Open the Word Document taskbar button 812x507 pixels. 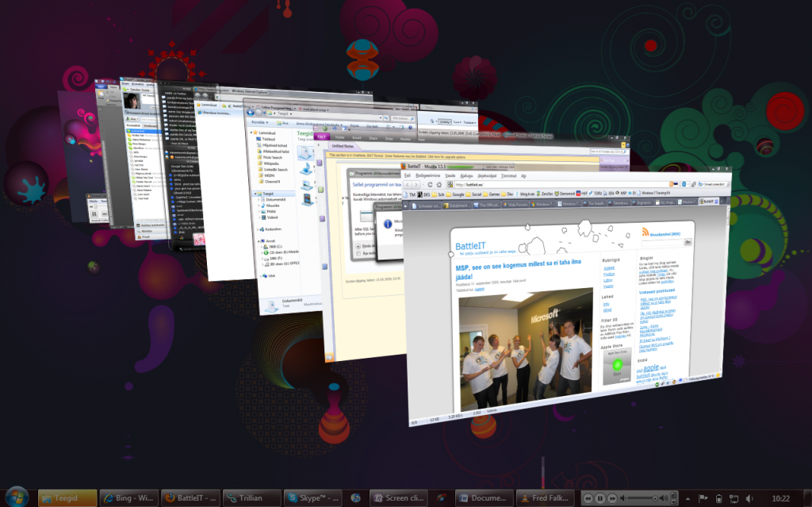[485, 498]
